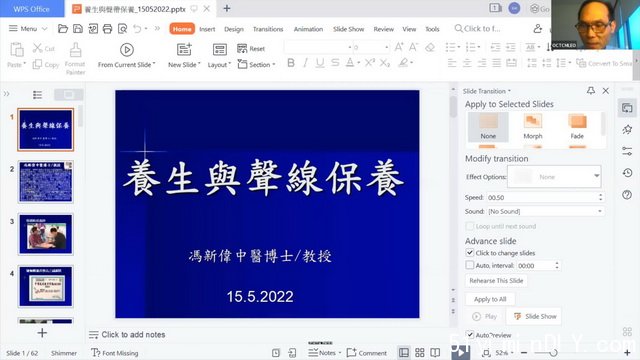Toggle Bold formatting
640x360 pixels.
[291, 63]
